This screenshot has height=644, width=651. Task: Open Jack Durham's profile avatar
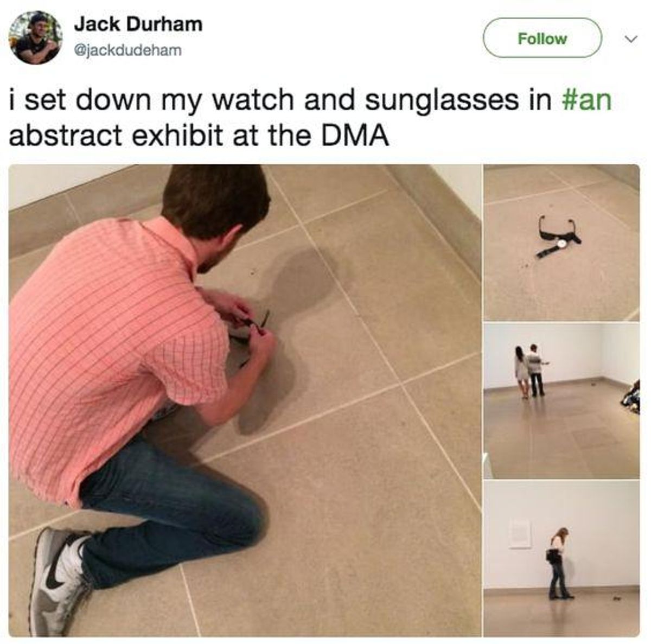click(35, 37)
